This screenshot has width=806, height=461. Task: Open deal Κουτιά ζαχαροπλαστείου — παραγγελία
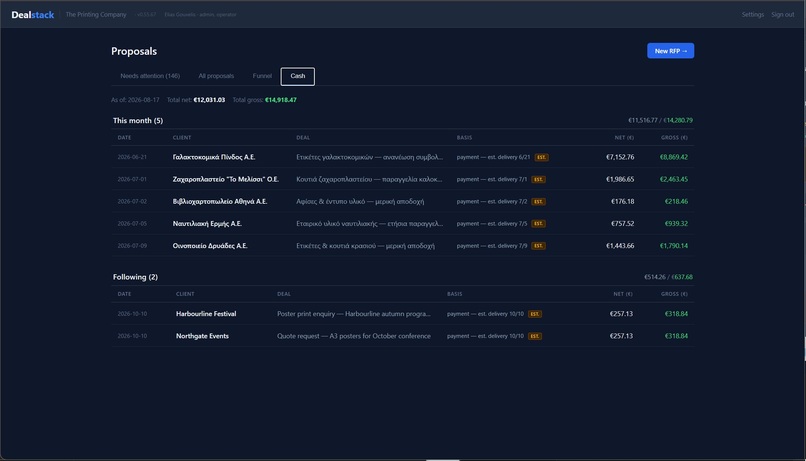point(369,179)
